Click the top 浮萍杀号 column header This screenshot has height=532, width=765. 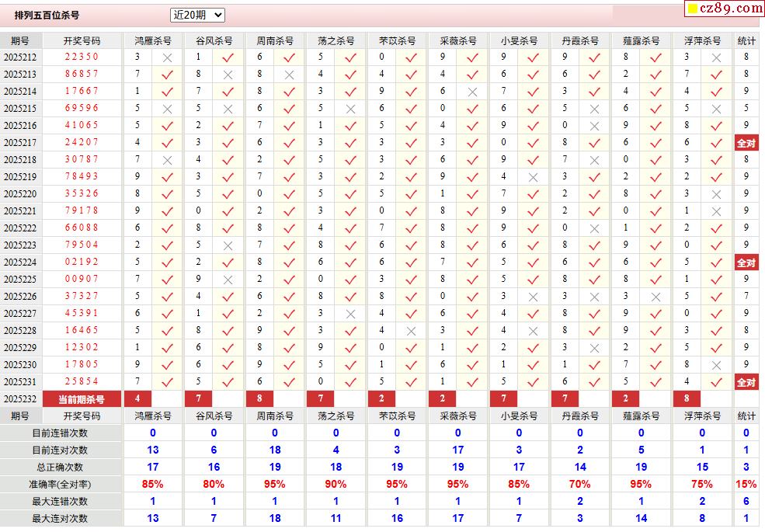click(702, 41)
